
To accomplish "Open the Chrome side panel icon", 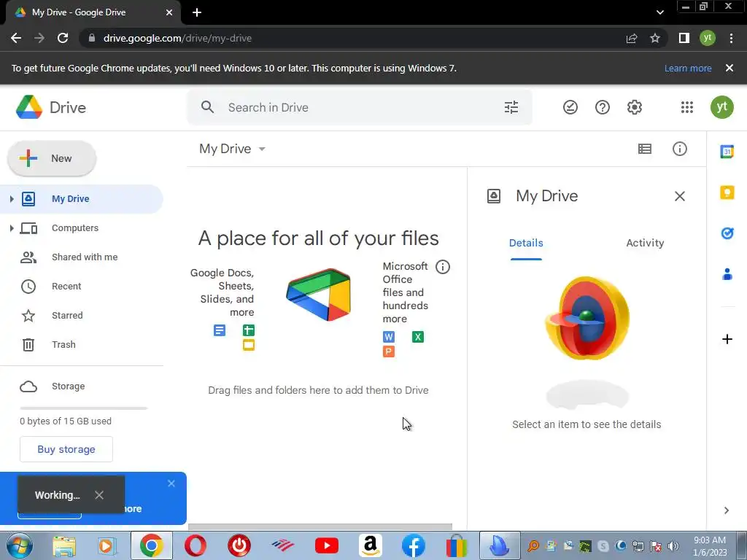I will click(684, 38).
